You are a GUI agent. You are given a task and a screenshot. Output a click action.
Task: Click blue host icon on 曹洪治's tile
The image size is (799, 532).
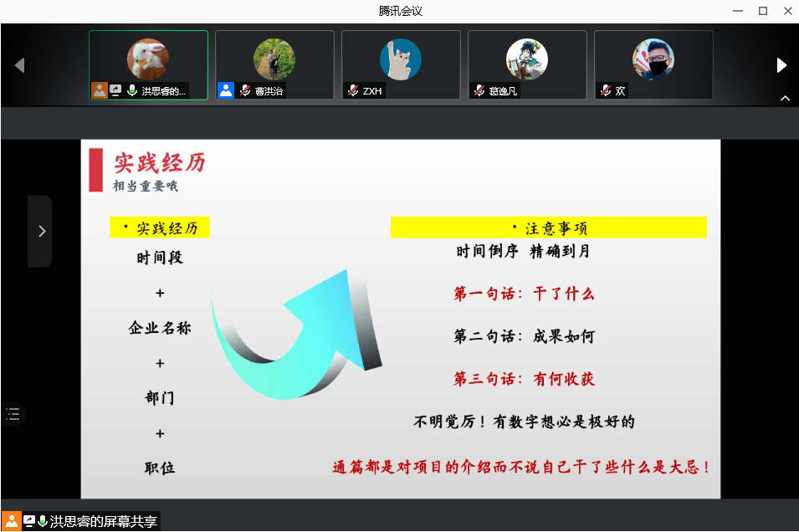tap(226, 90)
